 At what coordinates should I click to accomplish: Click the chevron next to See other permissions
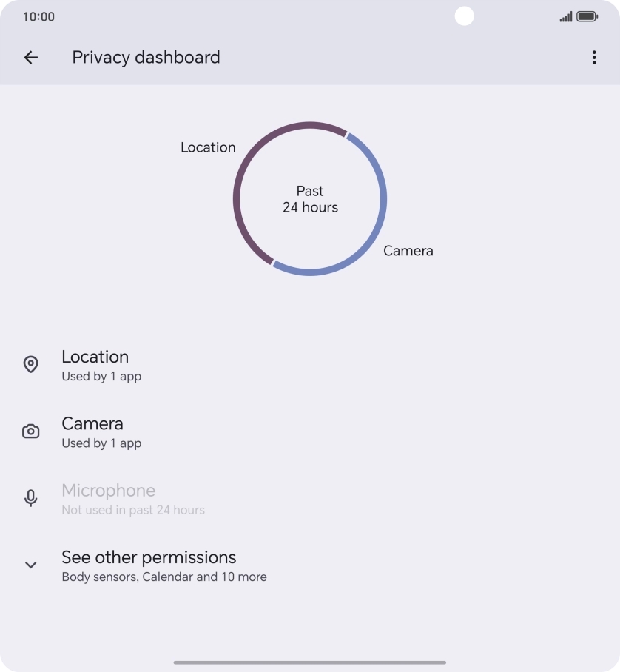coord(30,565)
